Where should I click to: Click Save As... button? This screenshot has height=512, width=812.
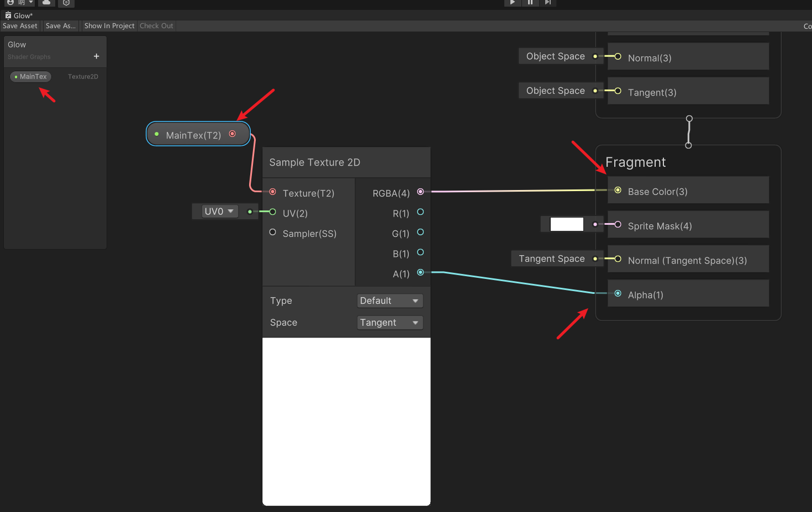point(61,26)
